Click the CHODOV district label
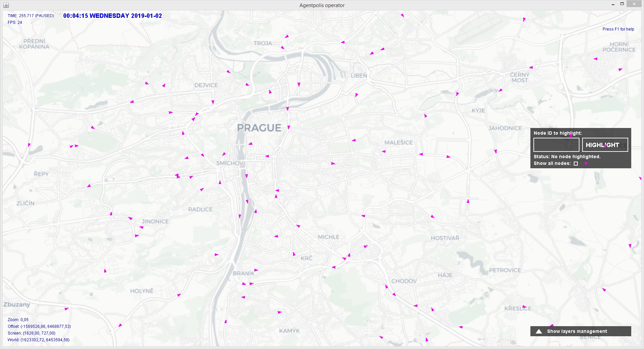 coord(404,281)
